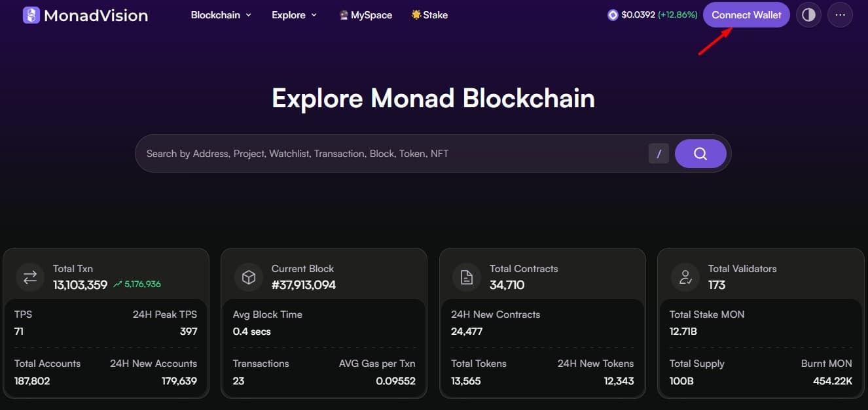Click the MonadVision brand name text
Image resolution: width=868 pixels, height=410 pixels.
click(96, 15)
